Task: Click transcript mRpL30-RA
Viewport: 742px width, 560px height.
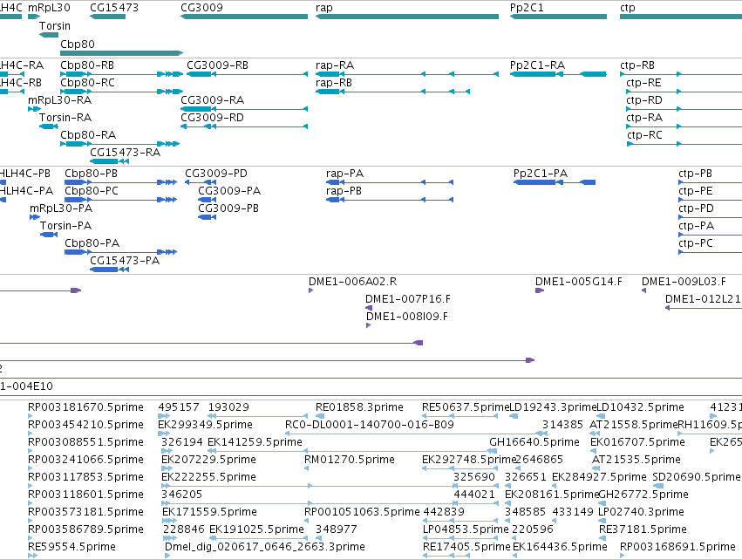Action: pyautogui.click(x=59, y=100)
